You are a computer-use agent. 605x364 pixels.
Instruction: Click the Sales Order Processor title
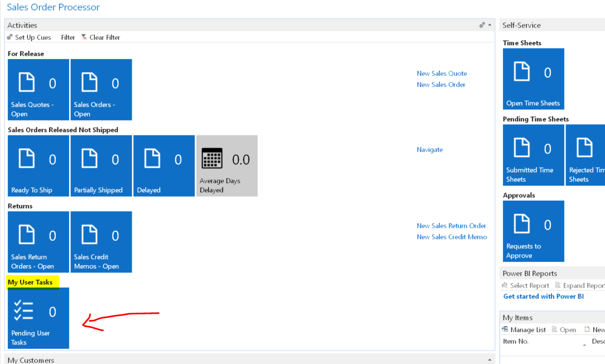tap(53, 7)
